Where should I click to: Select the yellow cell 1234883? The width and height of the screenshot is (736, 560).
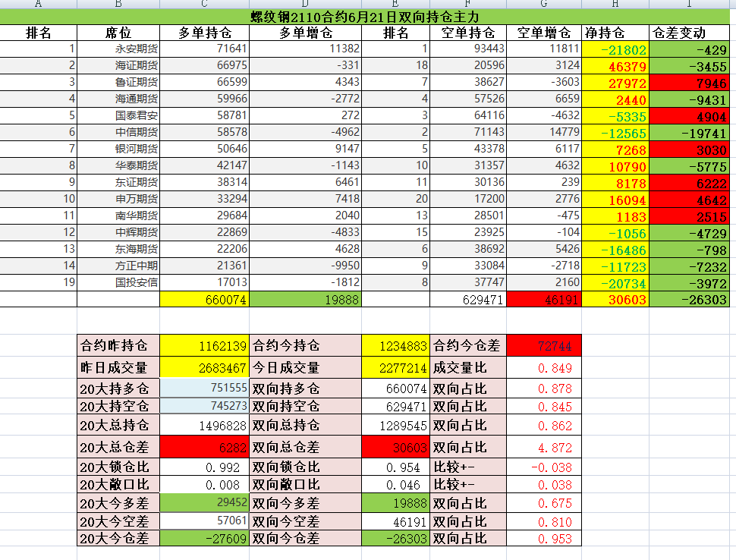[395, 345]
